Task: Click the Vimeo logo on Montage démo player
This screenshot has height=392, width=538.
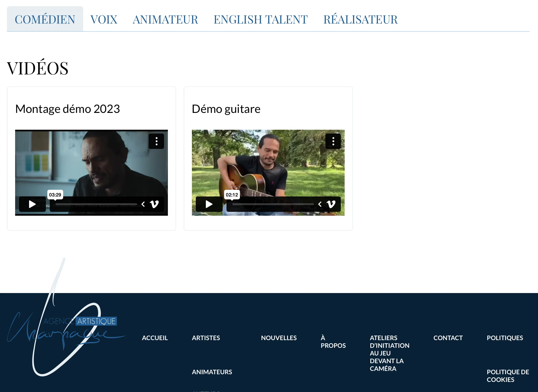Action: pos(155,204)
